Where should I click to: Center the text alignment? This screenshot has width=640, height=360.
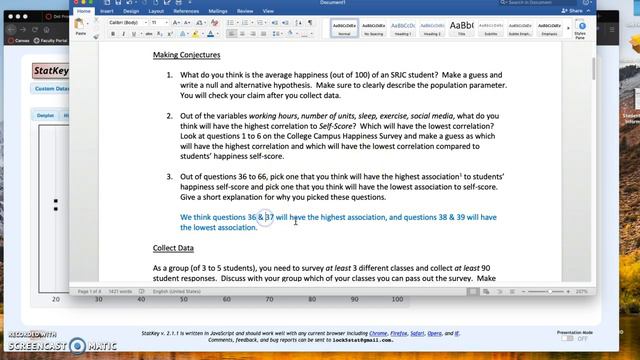(242, 34)
